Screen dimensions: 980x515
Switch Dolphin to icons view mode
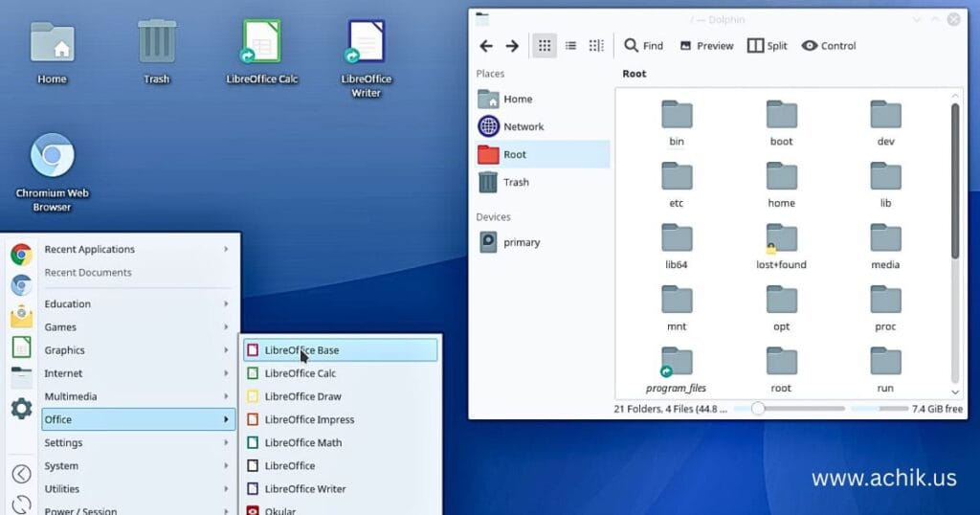click(x=545, y=46)
